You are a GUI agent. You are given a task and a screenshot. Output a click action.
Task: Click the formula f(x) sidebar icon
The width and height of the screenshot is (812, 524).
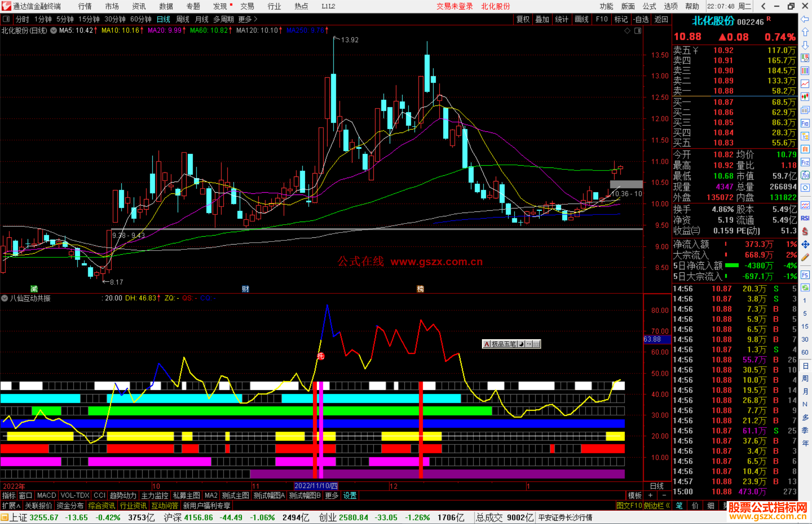coord(805,175)
